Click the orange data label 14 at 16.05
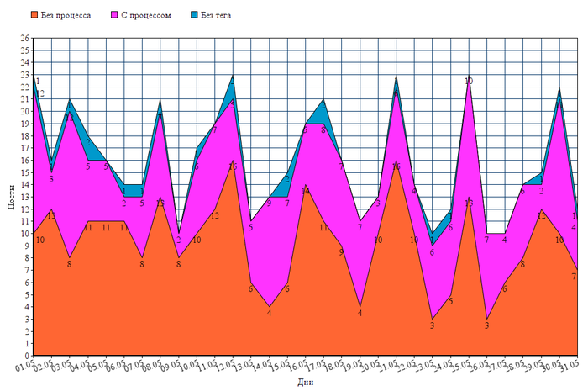 (x=306, y=191)
